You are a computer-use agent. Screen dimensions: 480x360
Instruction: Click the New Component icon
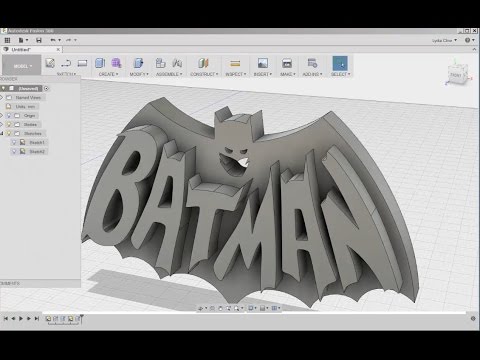[161, 63]
